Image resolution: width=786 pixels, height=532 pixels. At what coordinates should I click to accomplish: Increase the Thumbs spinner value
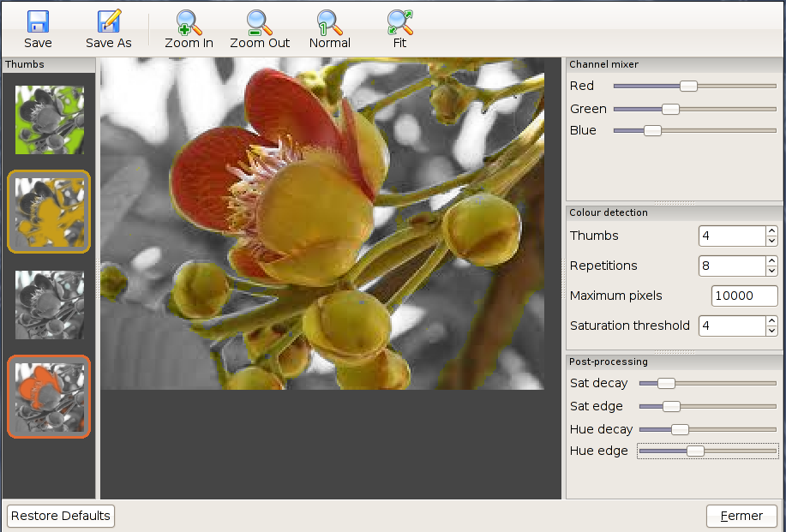[771, 230]
